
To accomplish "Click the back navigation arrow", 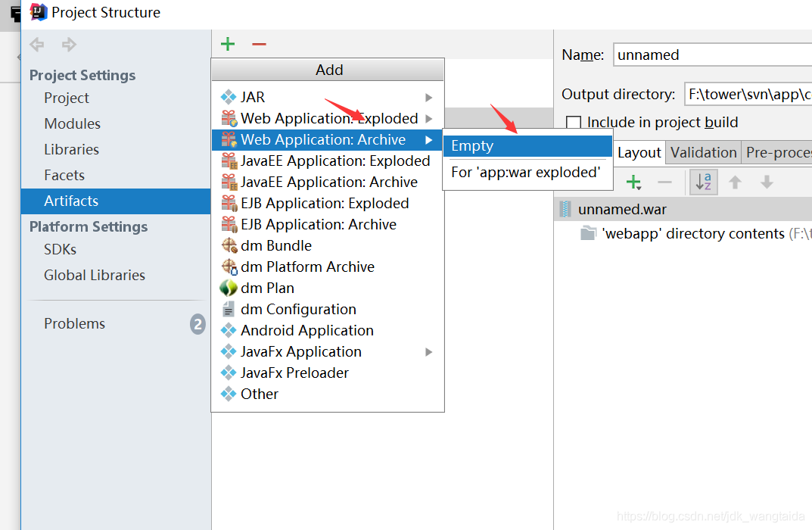I will 37,45.
